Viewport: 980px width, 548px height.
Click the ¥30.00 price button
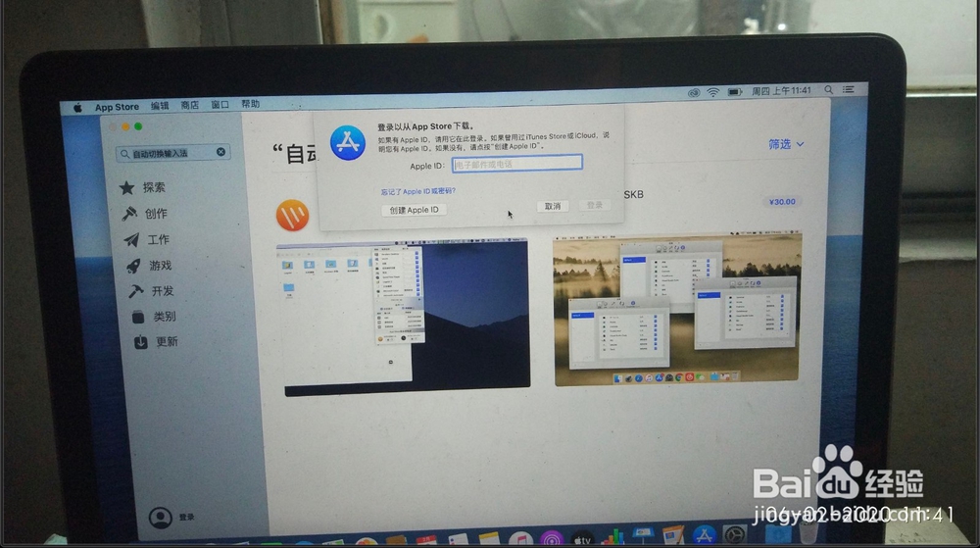[782, 202]
